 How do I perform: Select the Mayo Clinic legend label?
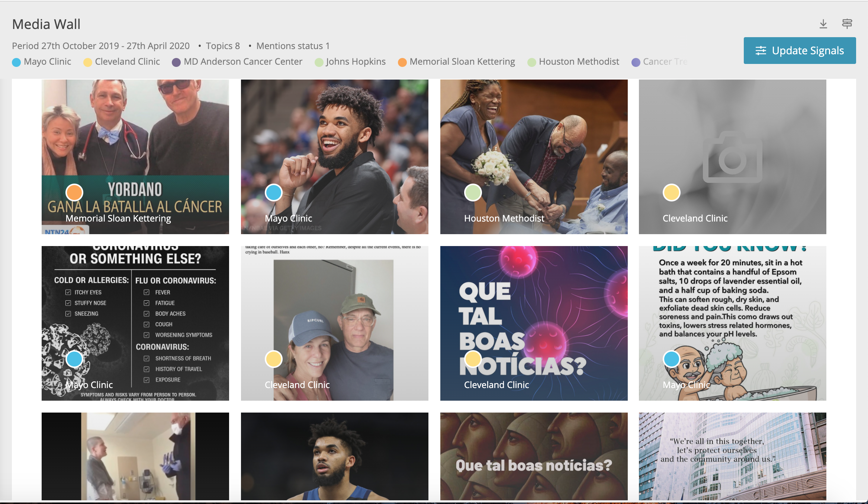(48, 62)
